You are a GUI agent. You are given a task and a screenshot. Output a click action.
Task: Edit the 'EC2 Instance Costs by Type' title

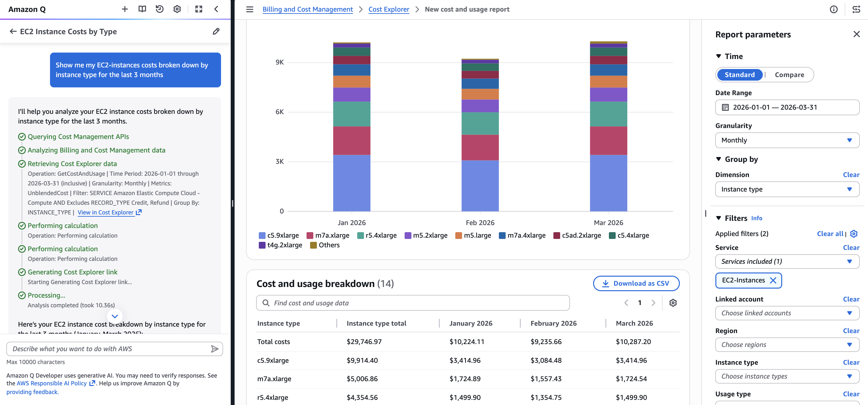(x=216, y=31)
